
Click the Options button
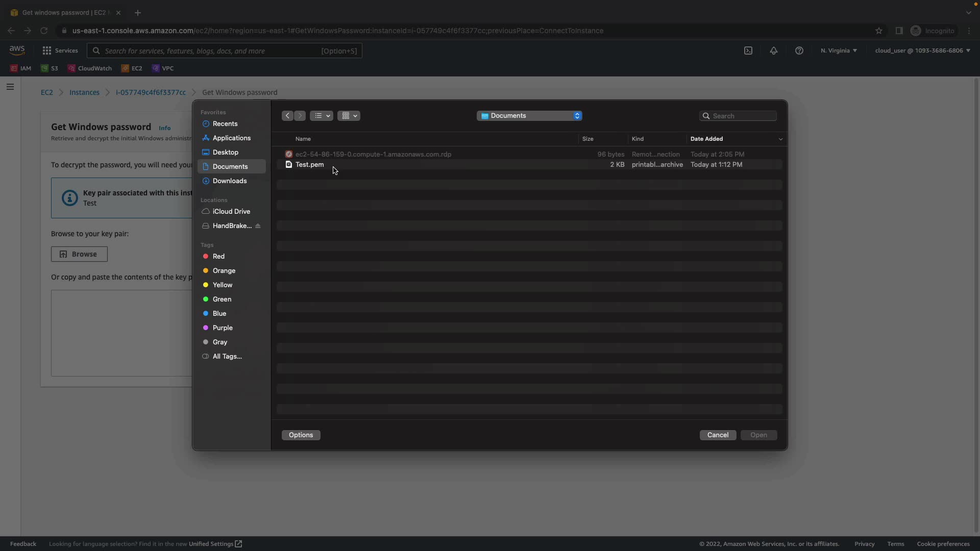pos(301,435)
